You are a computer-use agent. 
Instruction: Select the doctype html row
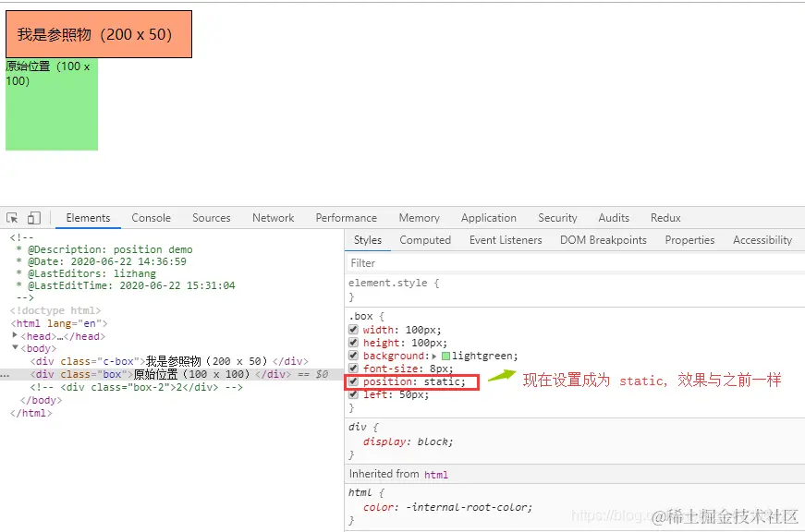click(x=55, y=310)
